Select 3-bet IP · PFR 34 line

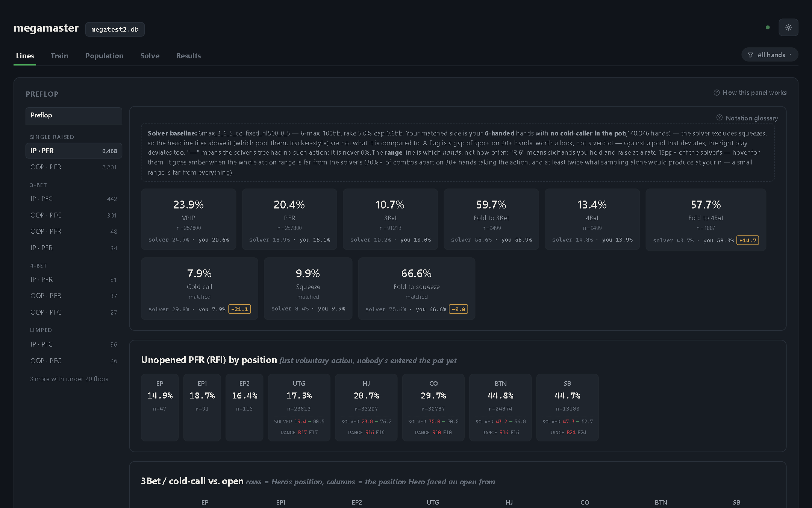pos(74,248)
